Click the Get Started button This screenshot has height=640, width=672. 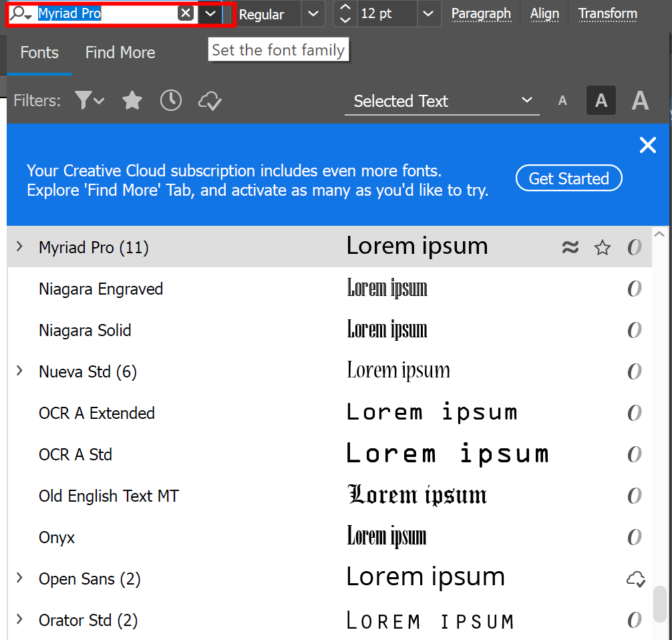pos(568,178)
